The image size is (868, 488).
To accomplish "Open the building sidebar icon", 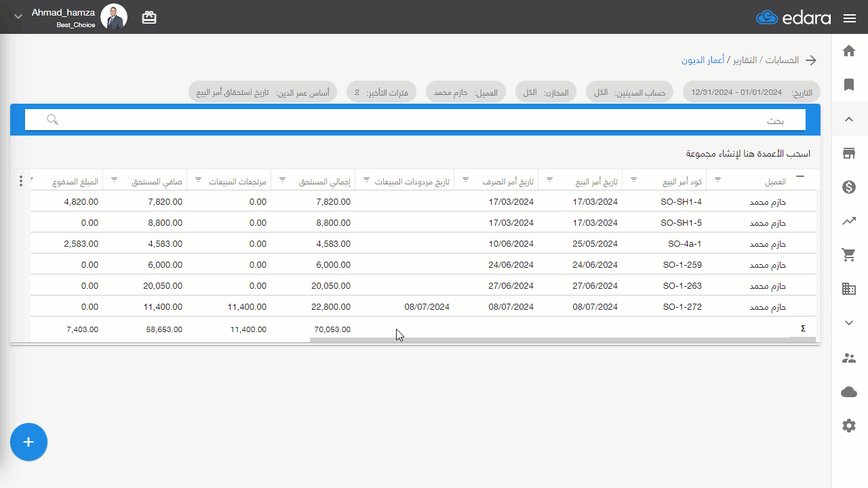I will click(849, 289).
